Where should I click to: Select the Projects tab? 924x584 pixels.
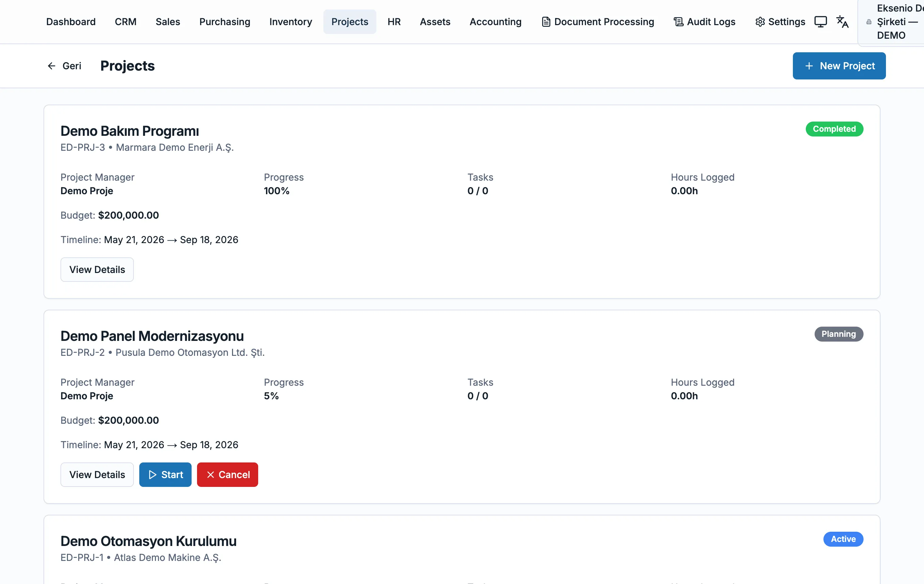tap(350, 22)
